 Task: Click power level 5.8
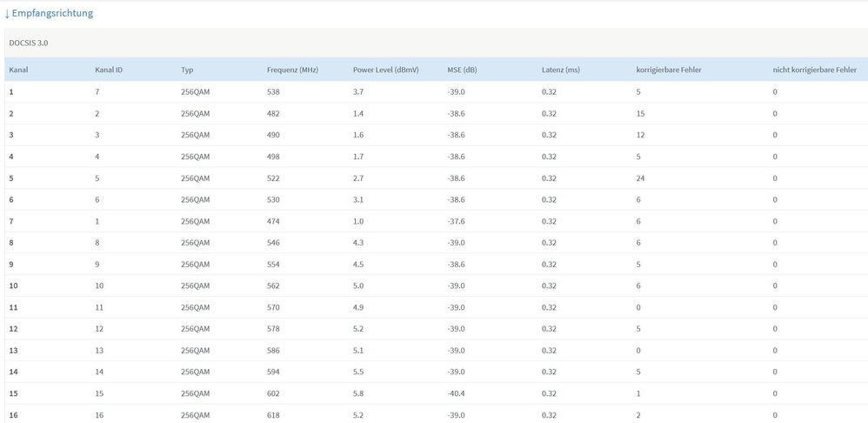[358, 393]
